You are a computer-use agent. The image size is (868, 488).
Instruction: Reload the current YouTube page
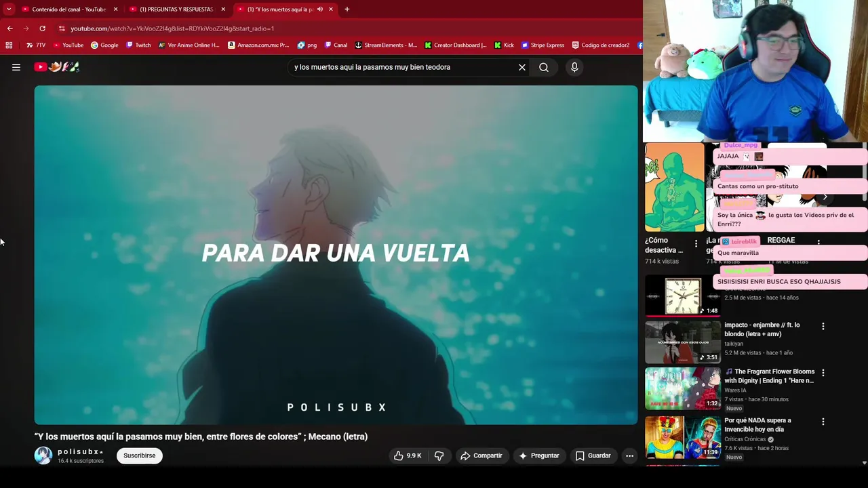[x=42, y=28]
